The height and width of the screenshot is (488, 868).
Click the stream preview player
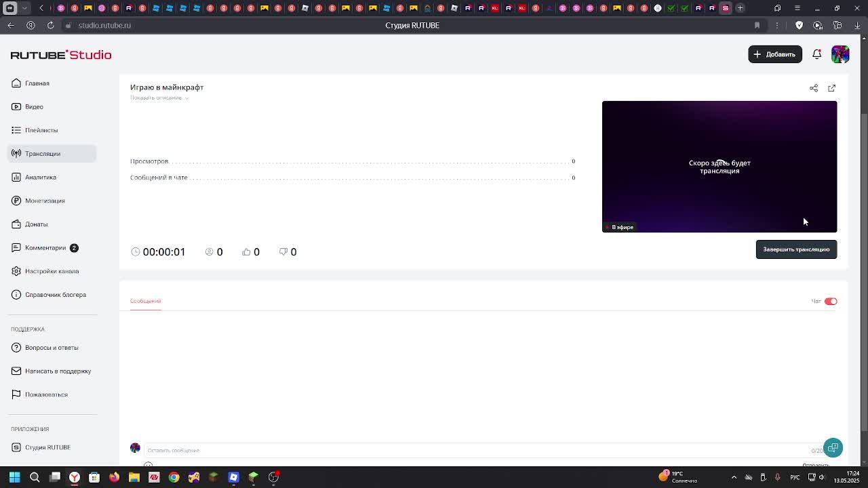719,167
